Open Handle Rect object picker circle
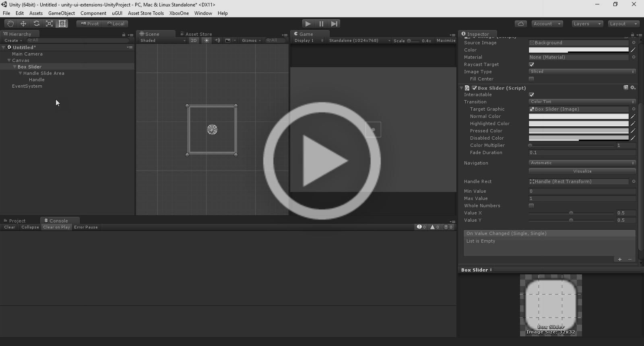Image resolution: width=644 pixels, height=346 pixels. [x=634, y=181]
